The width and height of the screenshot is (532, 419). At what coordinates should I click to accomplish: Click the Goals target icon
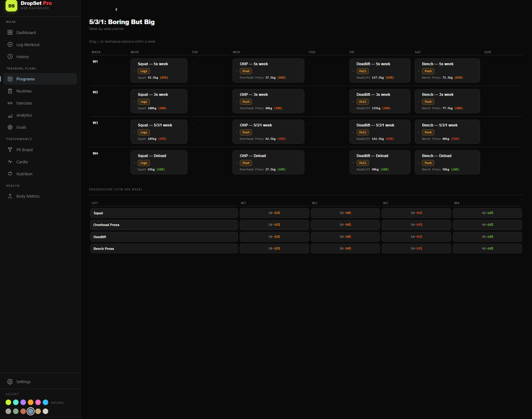[x=10, y=127]
